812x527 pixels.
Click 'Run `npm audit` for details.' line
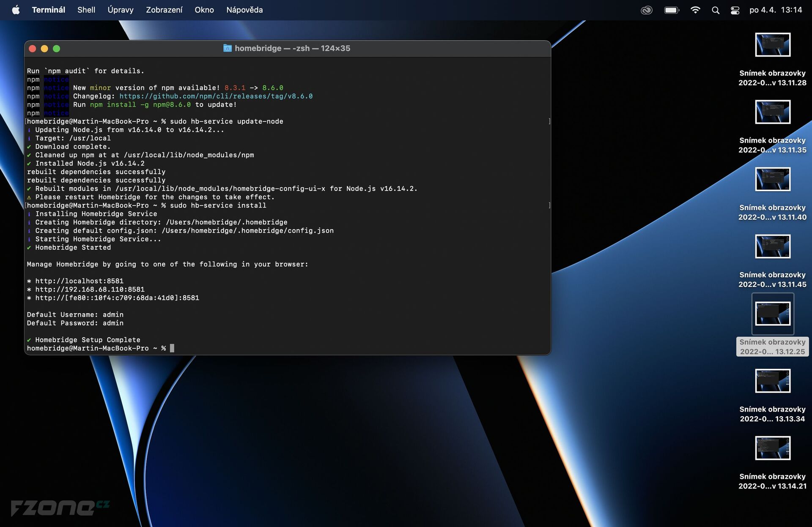[x=85, y=71]
